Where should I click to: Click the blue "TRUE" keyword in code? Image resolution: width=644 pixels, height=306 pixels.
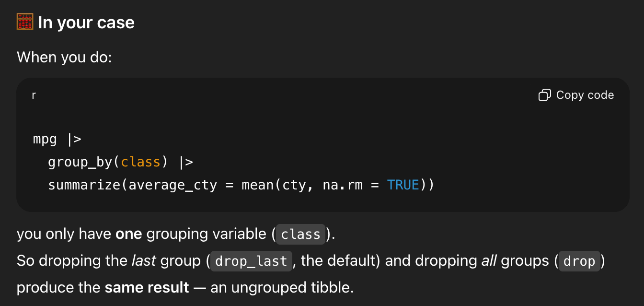tap(403, 185)
